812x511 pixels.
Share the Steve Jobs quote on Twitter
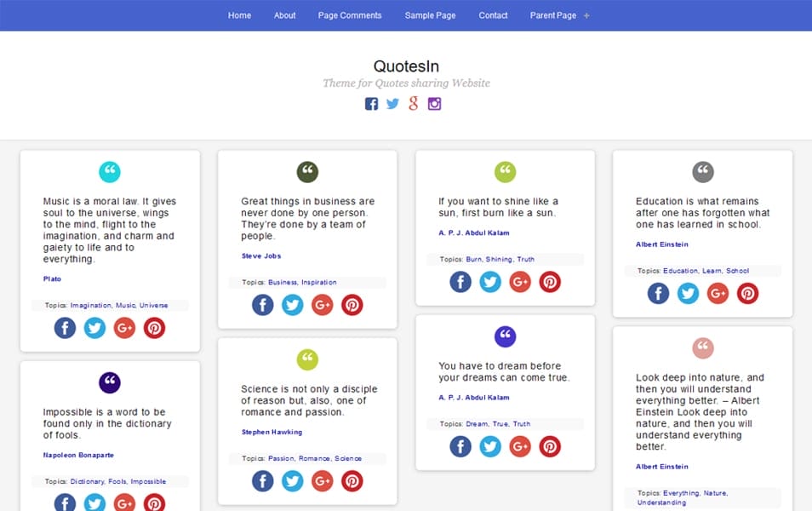pyautogui.click(x=293, y=304)
